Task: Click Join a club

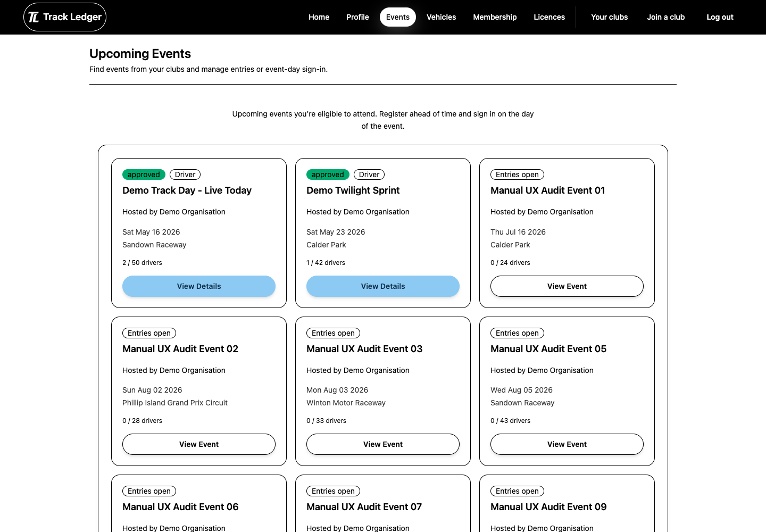Action: coord(666,17)
